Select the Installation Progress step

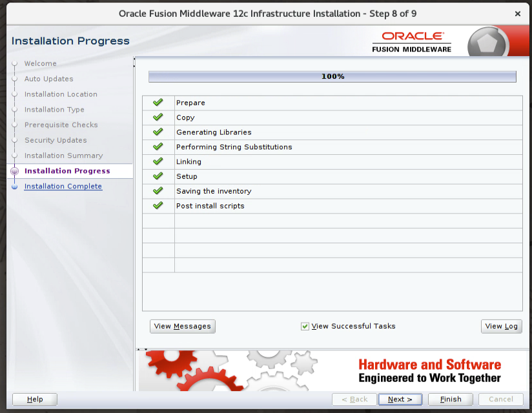(67, 171)
